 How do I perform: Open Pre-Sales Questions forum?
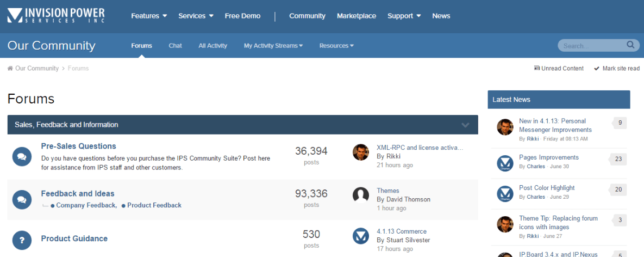(x=78, y=146)
